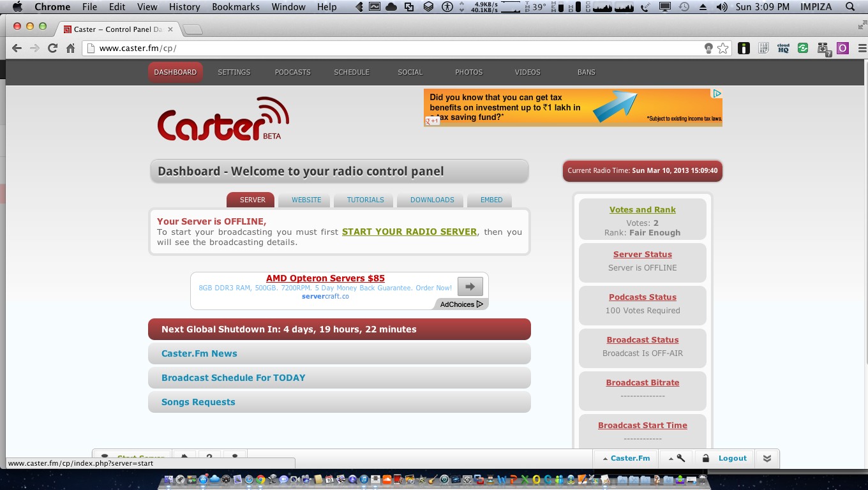Click the cloud icon in menu bar
Image resolution: width=868 pixels, height=490 pixels.
(391, 7)
